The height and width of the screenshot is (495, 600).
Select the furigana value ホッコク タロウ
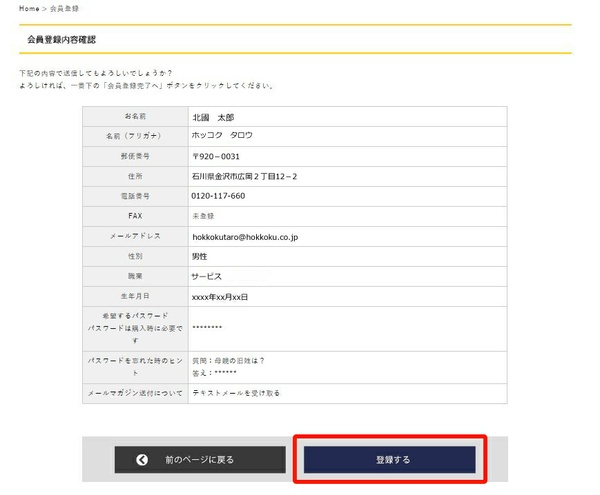[222, 135]
